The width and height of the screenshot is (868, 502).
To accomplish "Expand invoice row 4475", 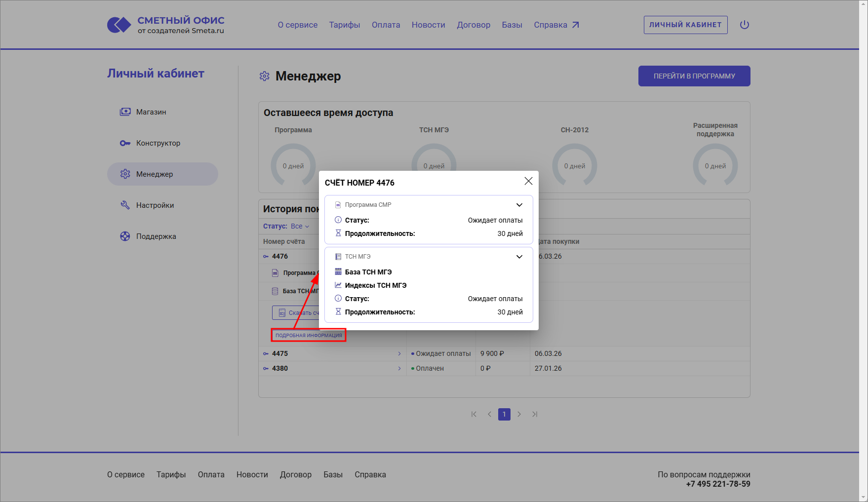I will 399,353.
